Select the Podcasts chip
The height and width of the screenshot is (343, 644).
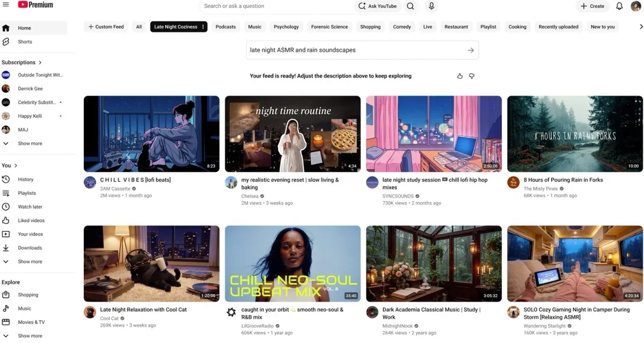[225, 27]
